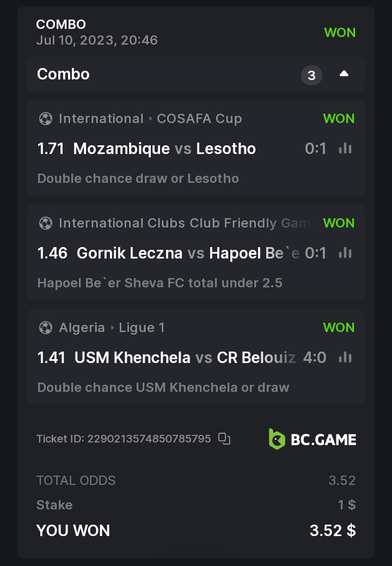Select the Combo header label

(x=63, y=74)
